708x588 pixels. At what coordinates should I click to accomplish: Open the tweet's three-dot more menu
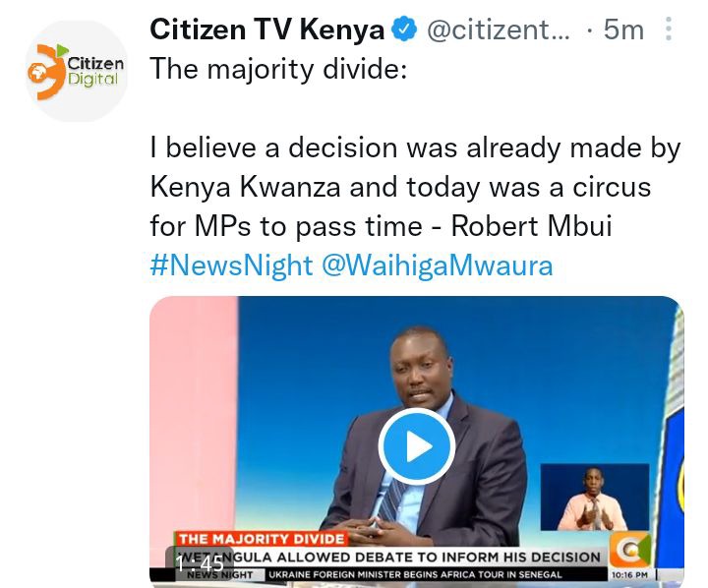click(x=669, y=29)
